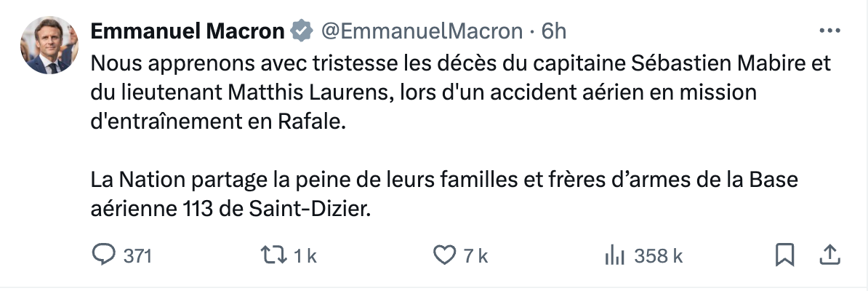868x291 pixels.
Task: Like the tweet with the heart icon
Action: point(443,255)
